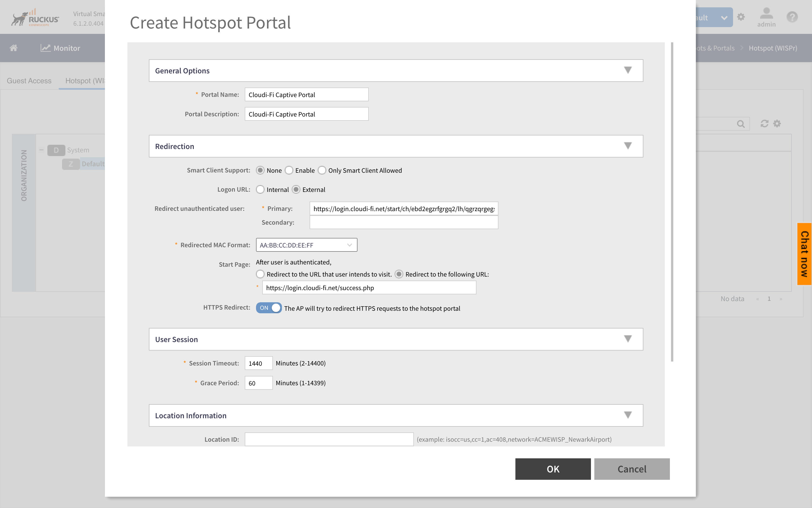812x508 pixels.
Task: Collapse the System tree node minus icon
Action: point(41,150)
